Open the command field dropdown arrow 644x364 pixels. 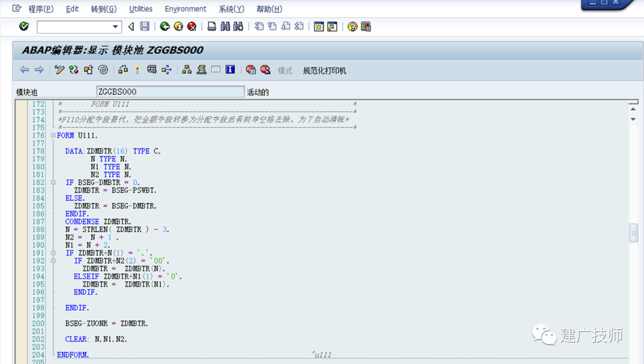tap(116, 27)
